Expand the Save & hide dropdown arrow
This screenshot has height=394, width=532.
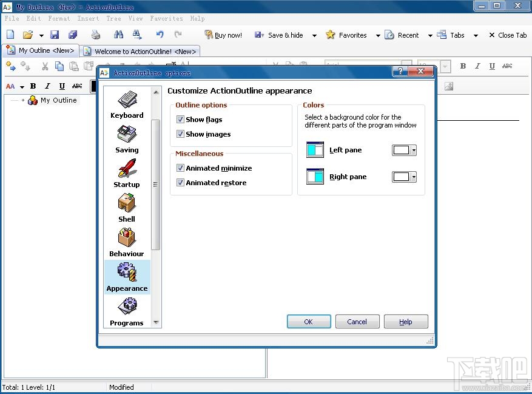coord(314,35)
